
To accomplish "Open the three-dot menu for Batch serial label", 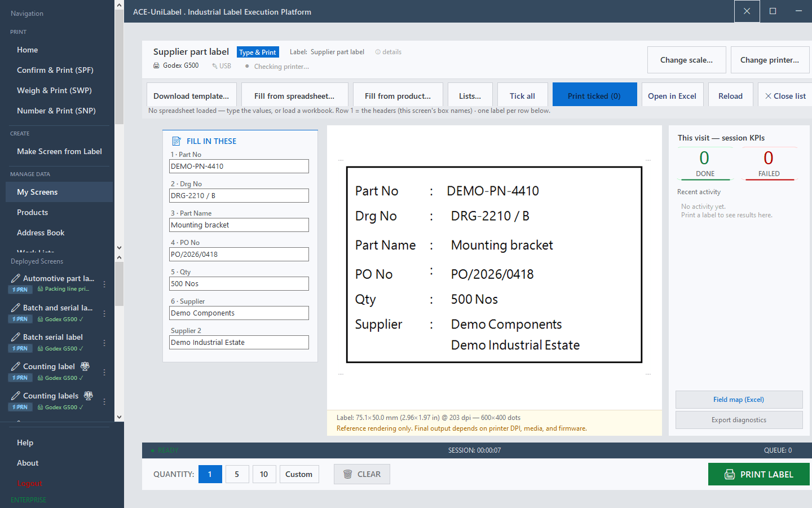I will 104,343.
